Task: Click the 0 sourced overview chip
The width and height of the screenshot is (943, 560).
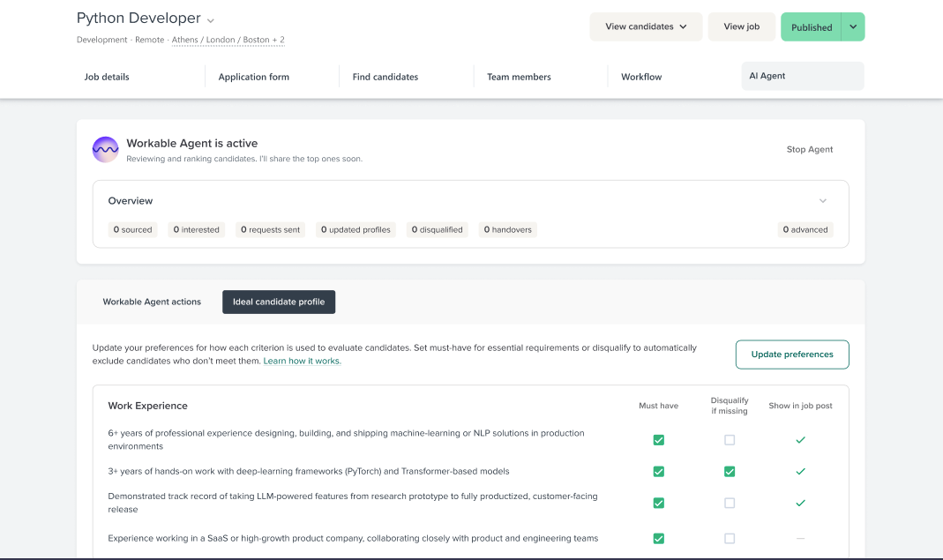Action: pos(132,229)
